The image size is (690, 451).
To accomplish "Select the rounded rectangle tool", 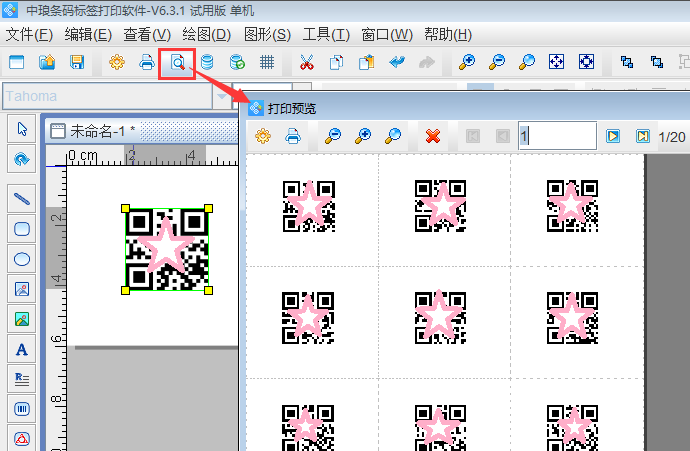I will click(x=22, y=229).
